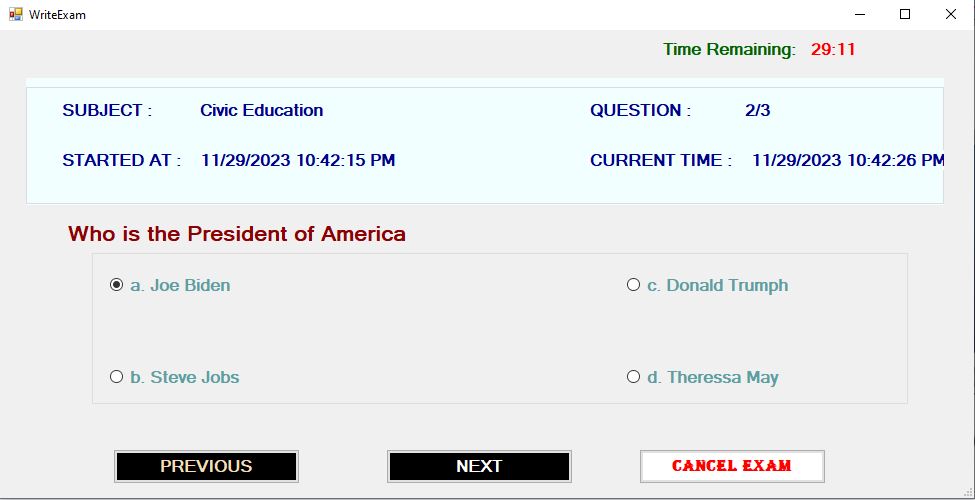Select the 'a. Joe Biden' radio button
The width and height of the screenshot is (975, 500).
pyautogui.click(x=170, y=285)
